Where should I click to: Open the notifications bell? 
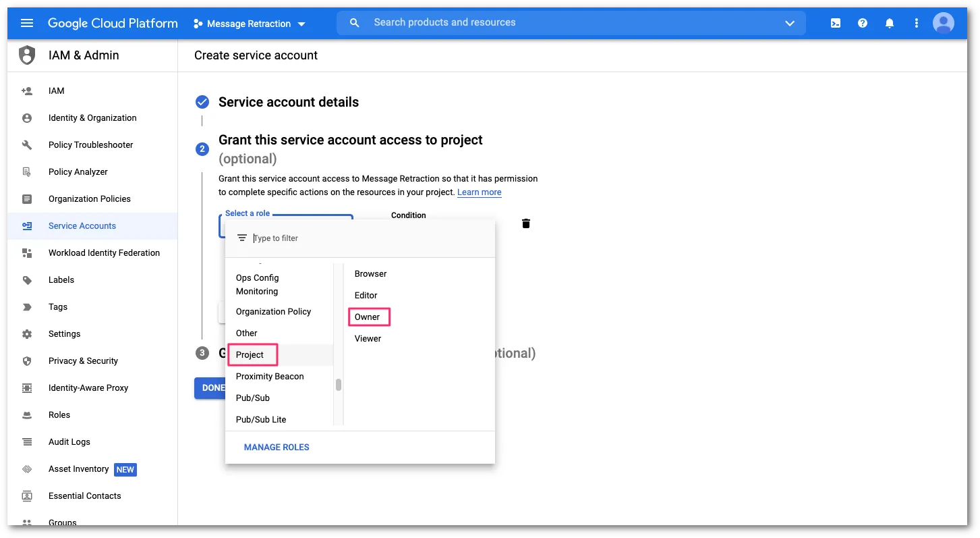click(889, 22)
